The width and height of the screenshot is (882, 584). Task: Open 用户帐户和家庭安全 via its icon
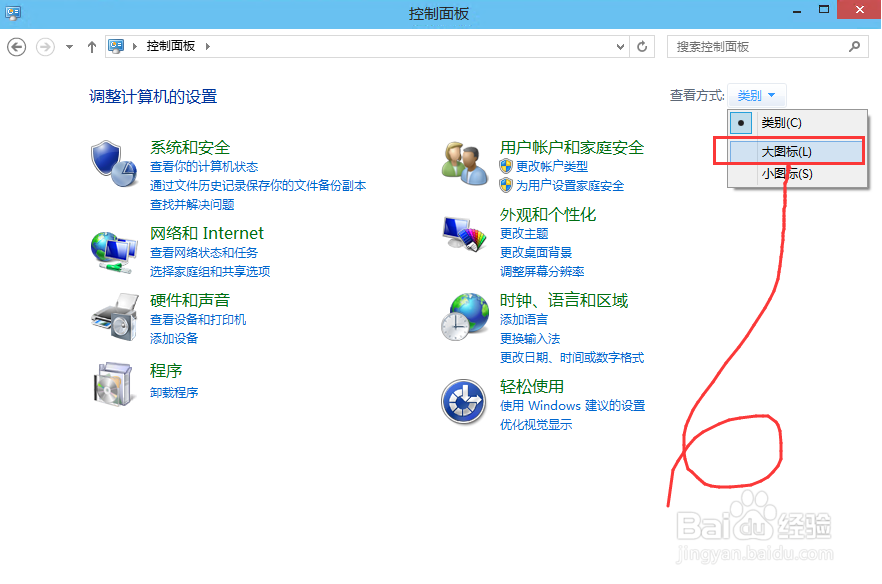coord(463,165)
